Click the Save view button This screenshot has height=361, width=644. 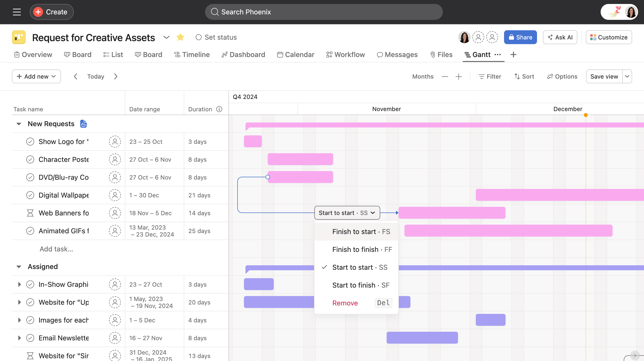(604, 76)
